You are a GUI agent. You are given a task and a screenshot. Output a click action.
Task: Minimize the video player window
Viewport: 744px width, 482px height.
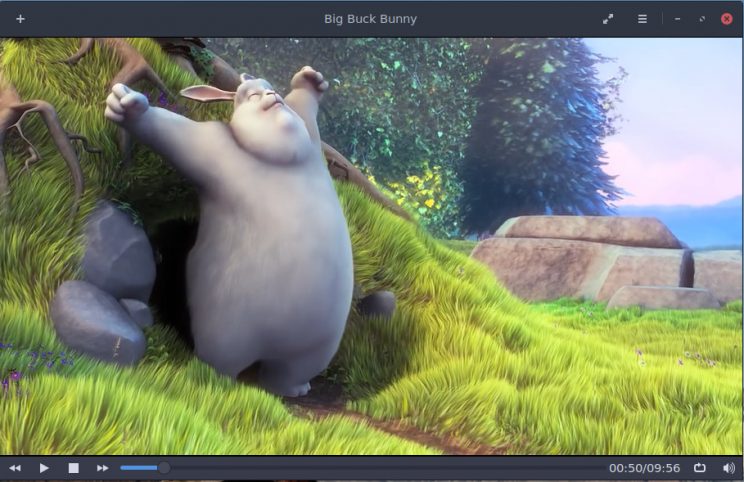(x=678, y=19)
